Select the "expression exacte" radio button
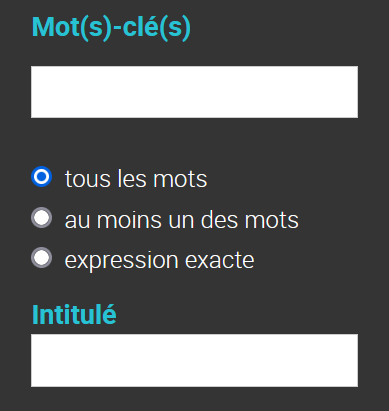The image size is (389, 411). [x=42, y=258]
